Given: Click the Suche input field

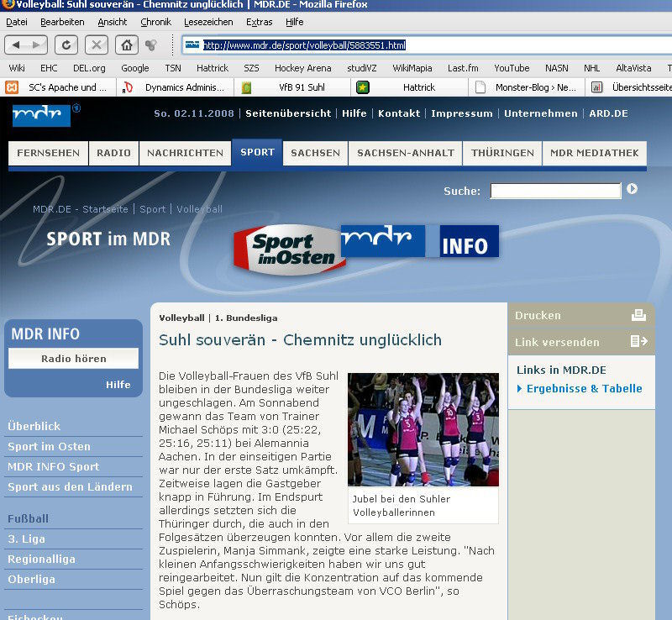Looking at the screenshot, I should pyautogui.click(x=555, y=191).
